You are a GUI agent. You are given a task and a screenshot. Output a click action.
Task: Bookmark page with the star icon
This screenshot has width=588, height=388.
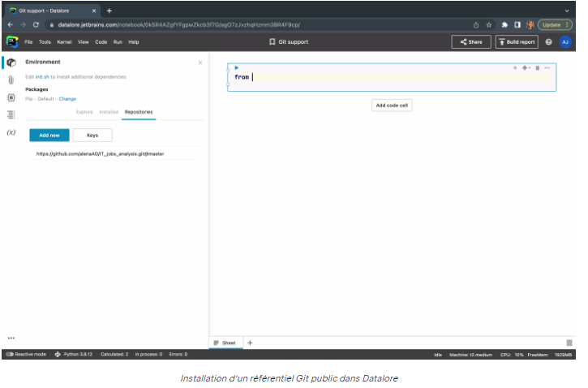(x=489, y=24)
